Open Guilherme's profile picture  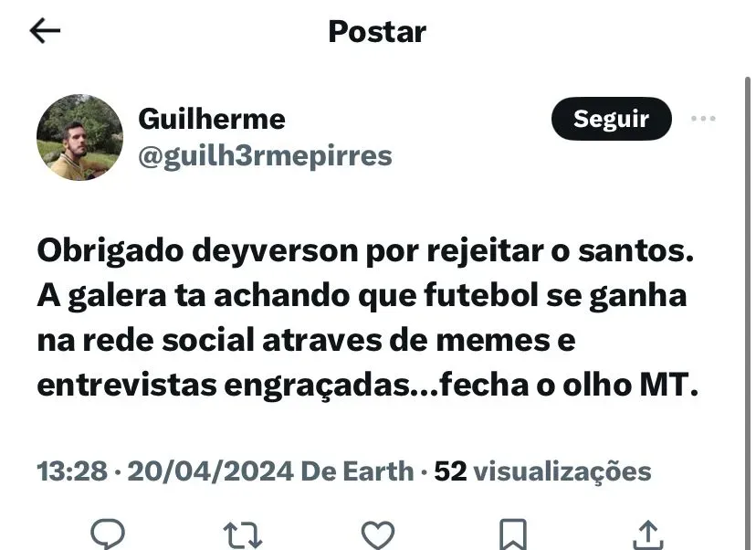[x=79, y=137]
